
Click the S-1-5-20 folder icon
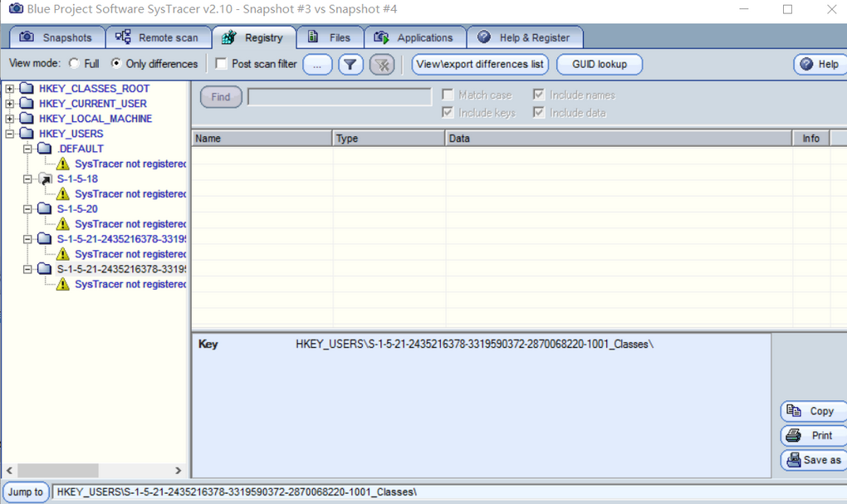[x=44, y=209]
